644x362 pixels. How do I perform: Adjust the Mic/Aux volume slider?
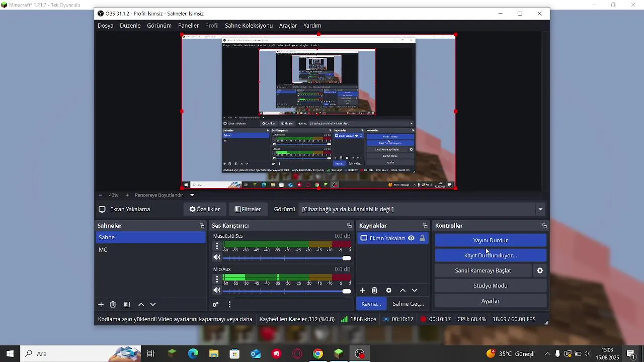[x=287, y=291]
